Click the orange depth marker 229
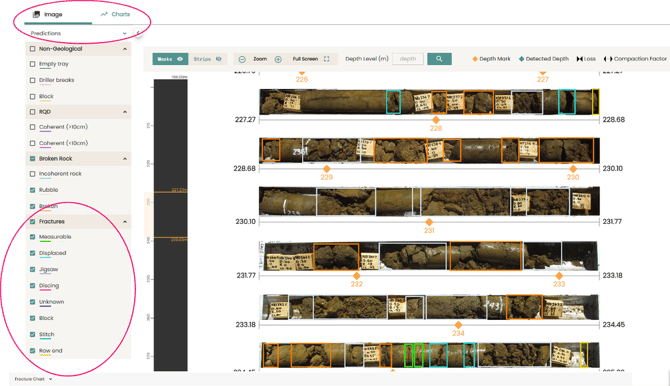This screenshot has height=386, width=670. [326, 169]
